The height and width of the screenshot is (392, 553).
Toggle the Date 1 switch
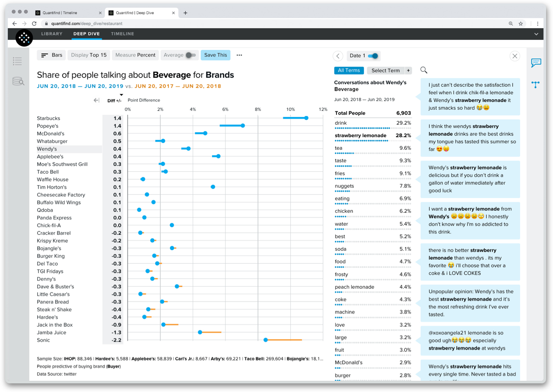coord(372,56)
